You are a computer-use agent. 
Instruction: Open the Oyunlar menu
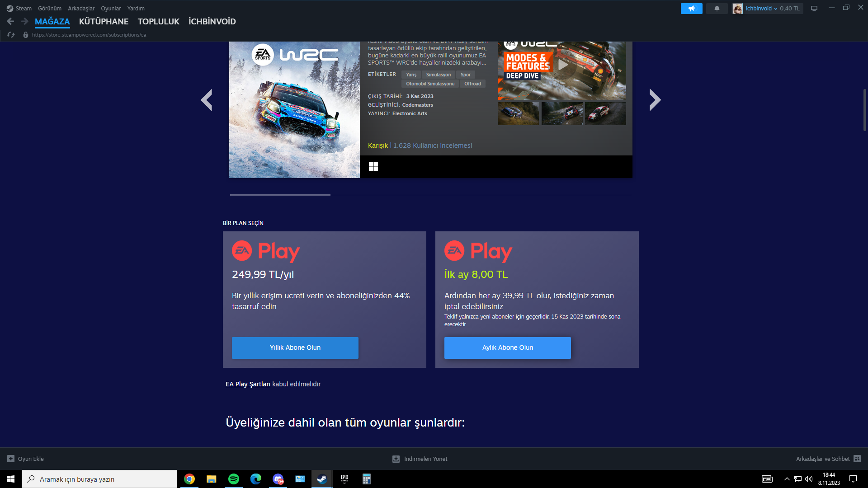coord(111,9)
